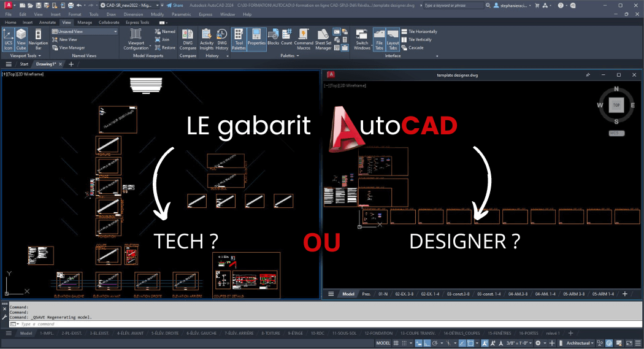Click Tile Vertically

coord(416,39)
